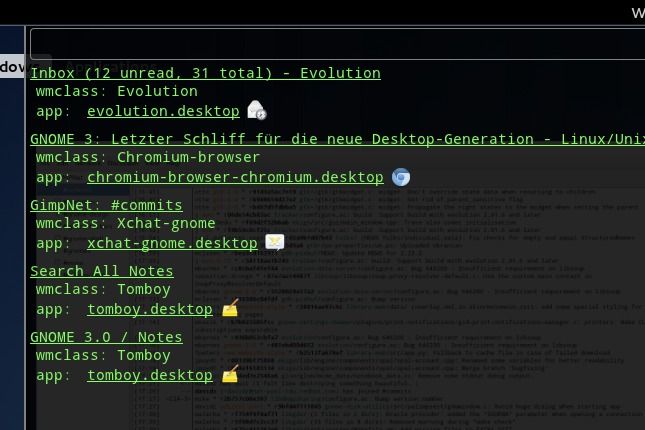
Task: Click the Xchat-gnome envelope icon
Action: [x=275, y=242]
